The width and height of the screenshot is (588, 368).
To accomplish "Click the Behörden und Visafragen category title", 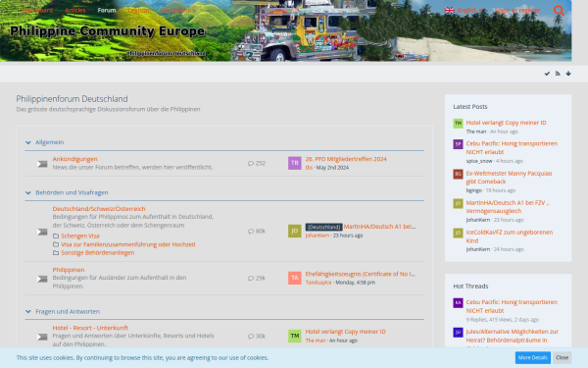I will tap(72, 192).
